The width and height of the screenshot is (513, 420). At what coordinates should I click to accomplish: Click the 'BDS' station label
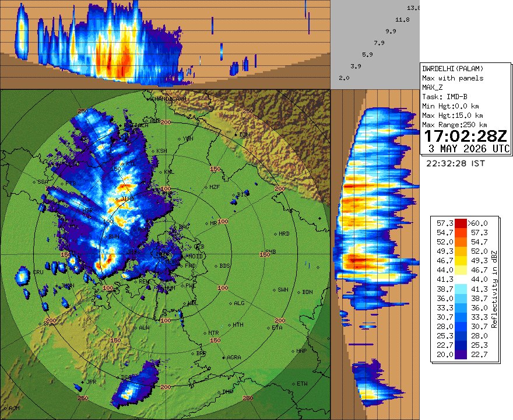(225, 266)
